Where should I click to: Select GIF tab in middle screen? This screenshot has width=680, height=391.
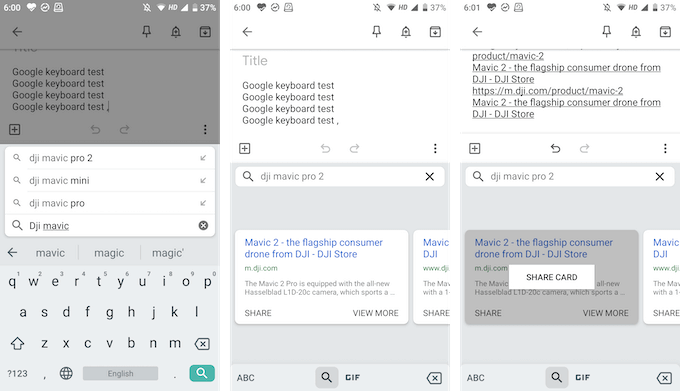[x=353, y=378]
